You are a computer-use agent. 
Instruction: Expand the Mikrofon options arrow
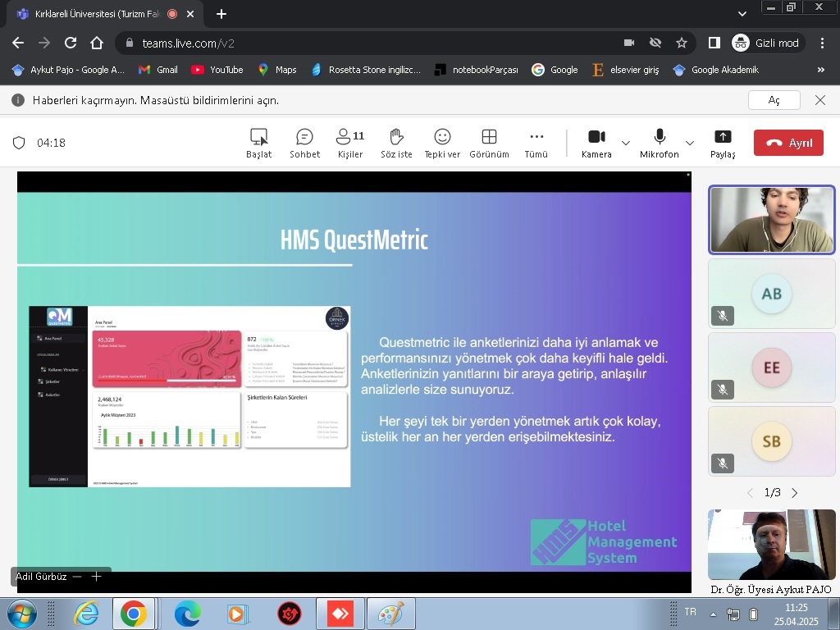[690, 143]
